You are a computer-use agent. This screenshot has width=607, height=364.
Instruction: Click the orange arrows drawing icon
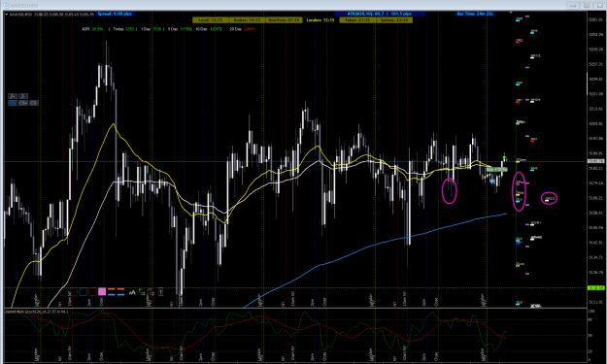point(151,291)
